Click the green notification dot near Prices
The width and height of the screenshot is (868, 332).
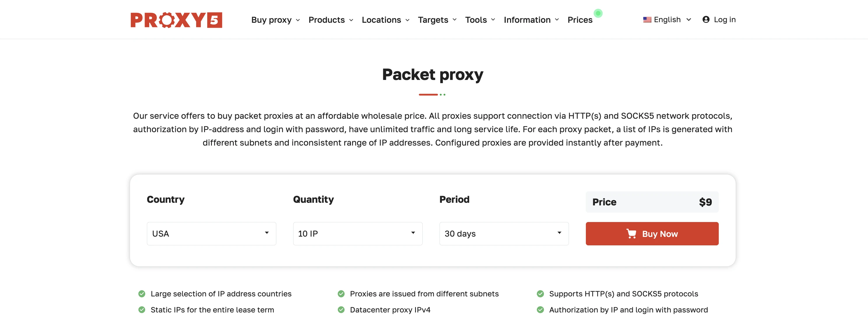pyautogui.click(x=598, y=13)
